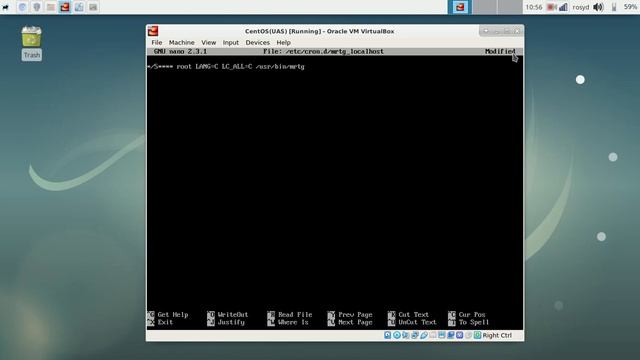Click the VirtualBox launcher in left top panel
640x360 pixels.
(x=65, y=7)
